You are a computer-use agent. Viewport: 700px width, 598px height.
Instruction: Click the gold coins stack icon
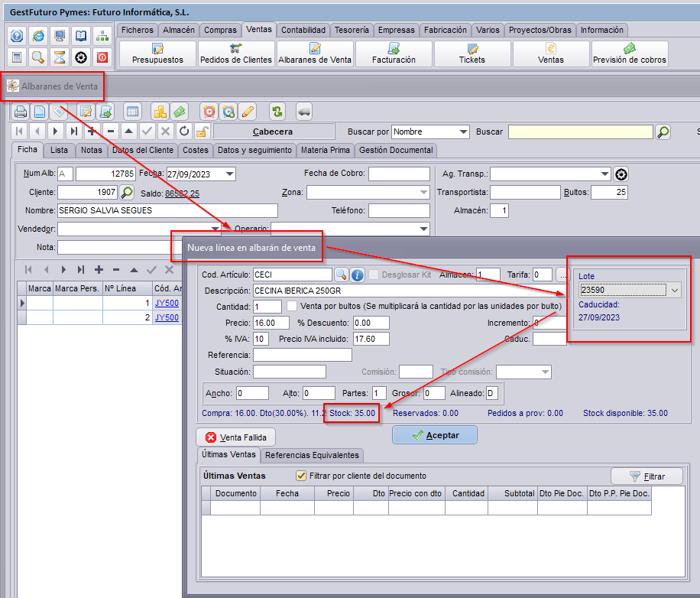coord(160,112)
